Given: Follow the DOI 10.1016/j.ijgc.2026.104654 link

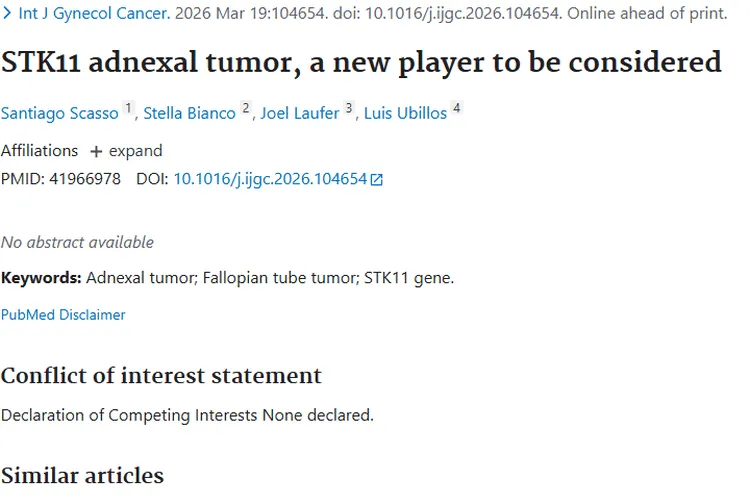Looking at the screenshot, I should pos(270,179).
